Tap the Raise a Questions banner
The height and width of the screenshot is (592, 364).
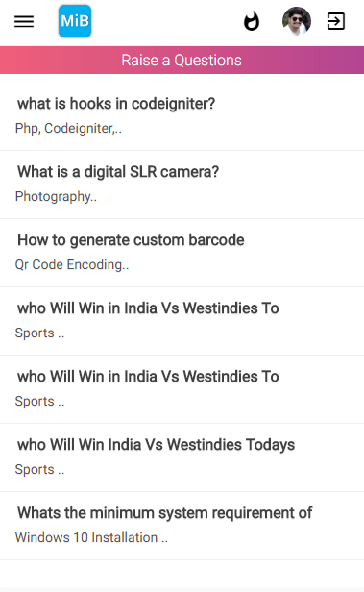coord(182,60)
